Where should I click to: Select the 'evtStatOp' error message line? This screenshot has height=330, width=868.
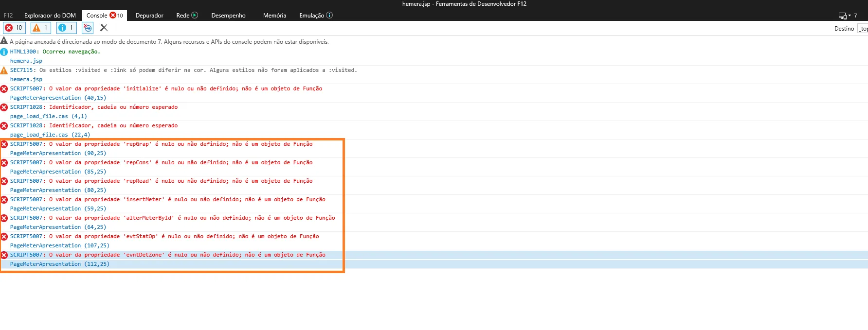pyautogui.click(x=164, y=237)
